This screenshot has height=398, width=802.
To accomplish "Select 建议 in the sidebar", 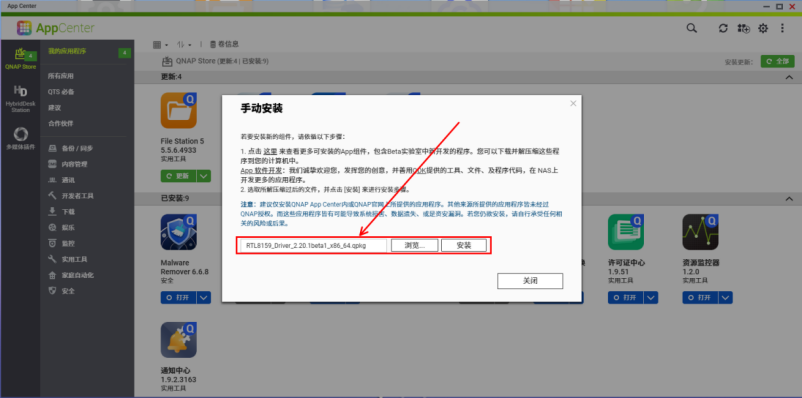I will [x=54, y=108].
